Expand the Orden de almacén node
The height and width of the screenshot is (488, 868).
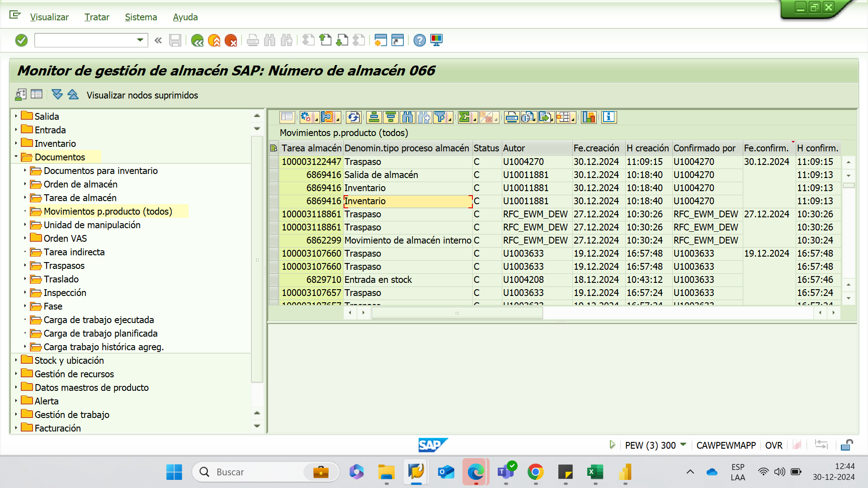tap(25, 184)
